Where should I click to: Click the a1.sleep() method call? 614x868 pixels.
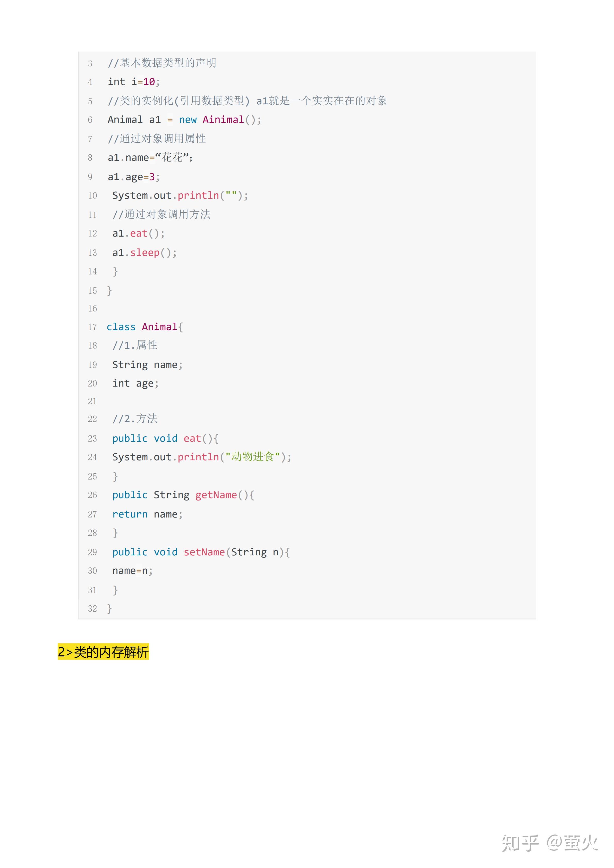[x=144, y=252]
